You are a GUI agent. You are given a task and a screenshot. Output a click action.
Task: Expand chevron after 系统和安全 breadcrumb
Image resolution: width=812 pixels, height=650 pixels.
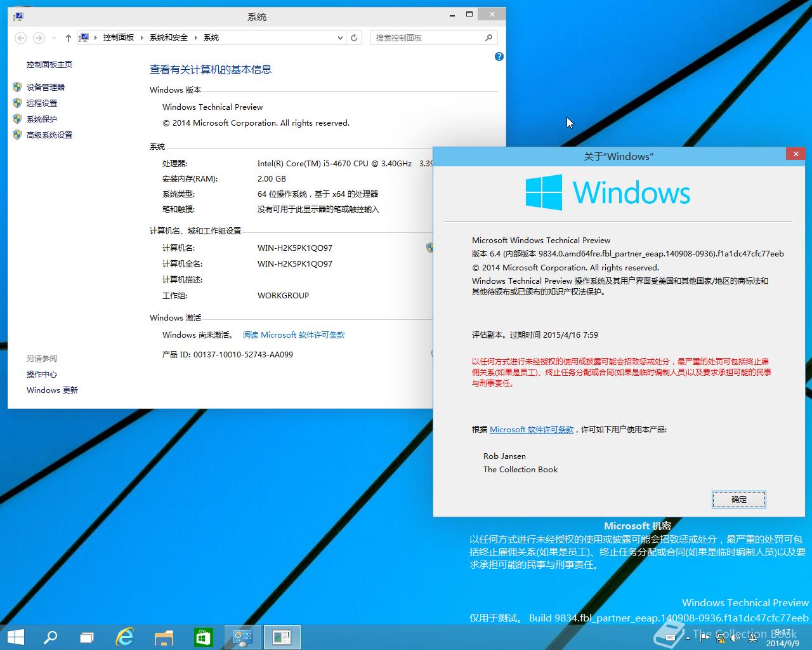click(x=196, y=37)
